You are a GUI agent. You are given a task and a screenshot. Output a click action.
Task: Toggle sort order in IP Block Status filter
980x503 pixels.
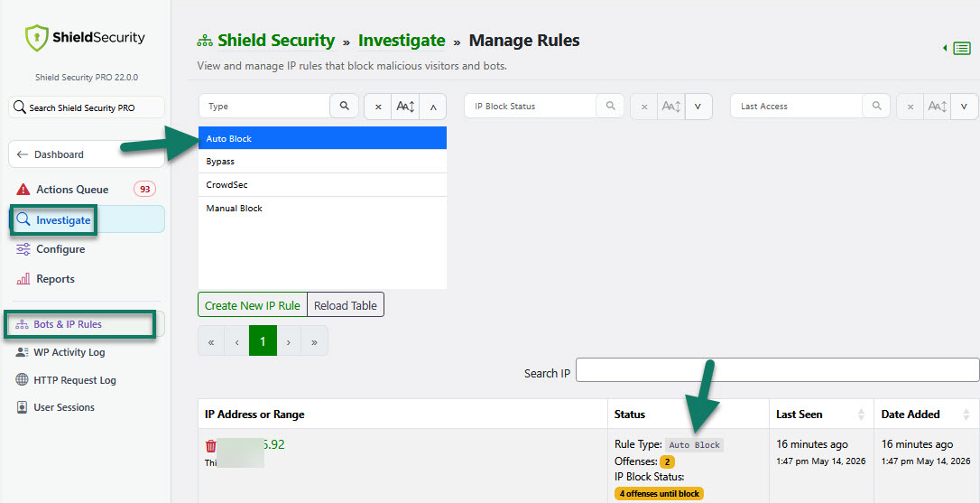point(671,107)
